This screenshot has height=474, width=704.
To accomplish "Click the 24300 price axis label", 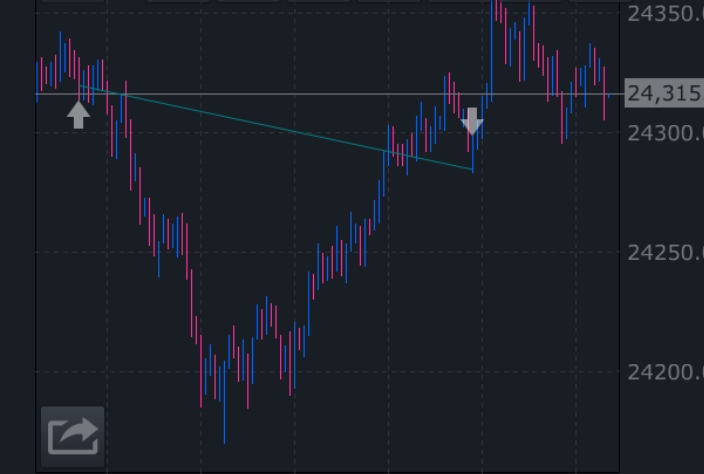I will point(665,133).
